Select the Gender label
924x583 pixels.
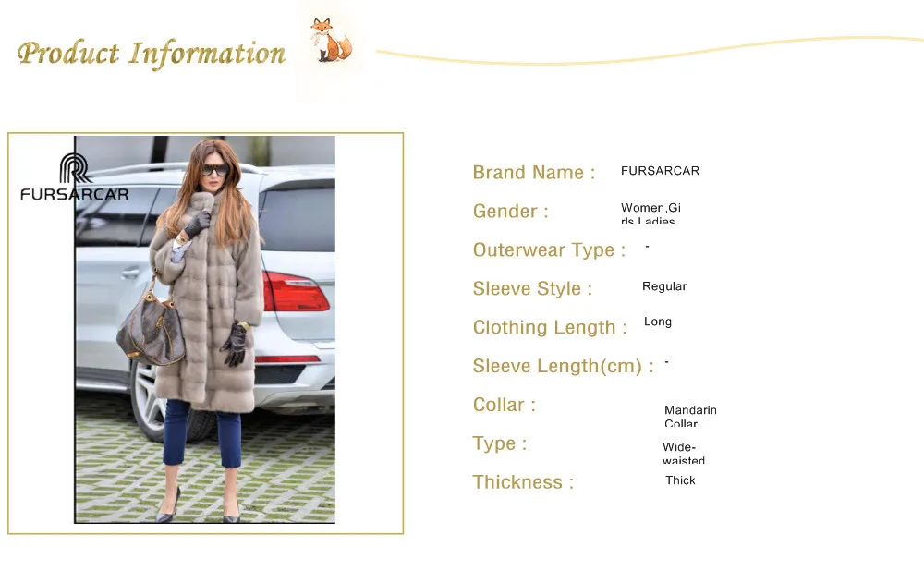[510, 211]
